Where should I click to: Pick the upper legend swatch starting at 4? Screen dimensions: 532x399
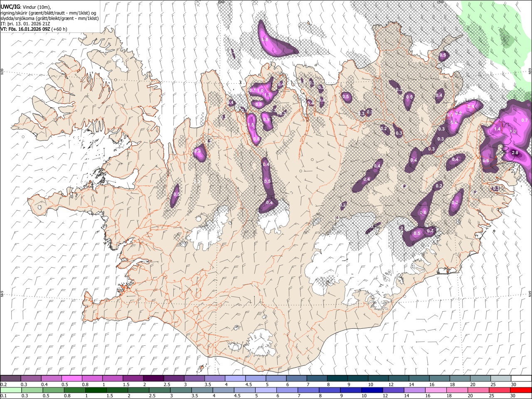click(235, 379)
